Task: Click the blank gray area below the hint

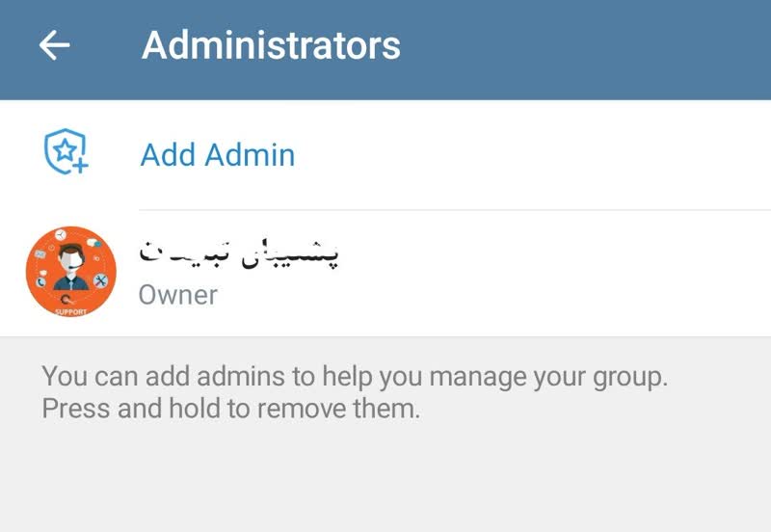Action: click(x=385, y=482)
